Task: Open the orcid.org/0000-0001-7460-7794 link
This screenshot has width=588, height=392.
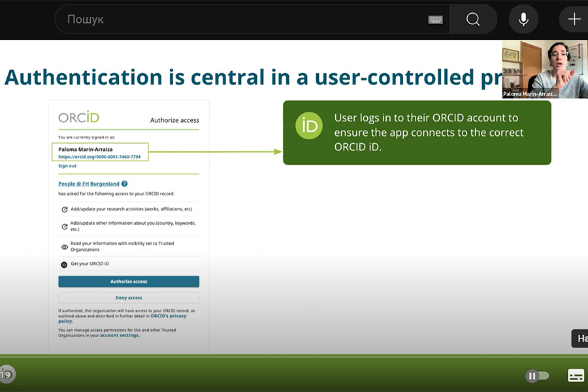Action: click(x=99, y=157)
